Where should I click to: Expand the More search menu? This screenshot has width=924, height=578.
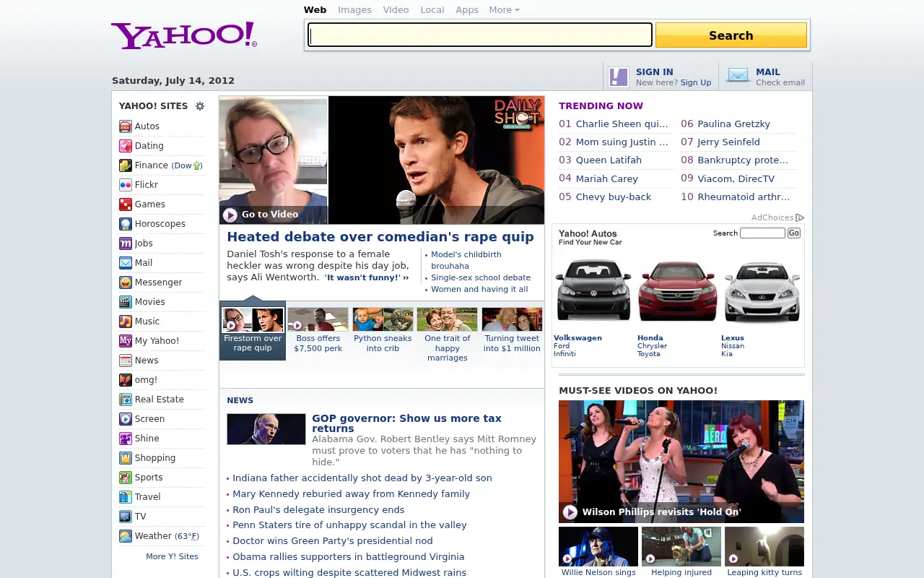pyautogui.click(x=504, y=10)
